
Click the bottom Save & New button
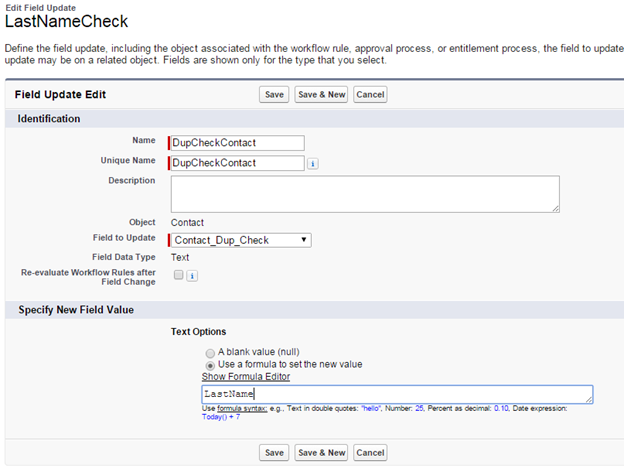321,453
